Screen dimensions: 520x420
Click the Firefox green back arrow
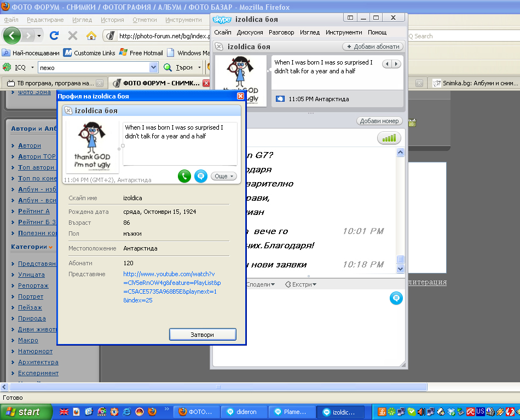tap(12, 36)
